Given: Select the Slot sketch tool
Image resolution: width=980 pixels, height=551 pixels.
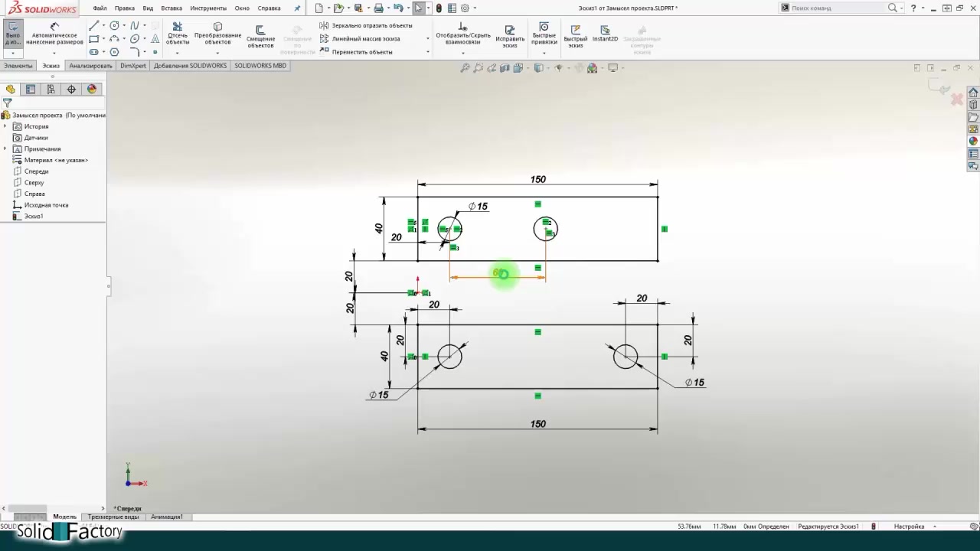Looking at the screenshot, I should (93, 52).
